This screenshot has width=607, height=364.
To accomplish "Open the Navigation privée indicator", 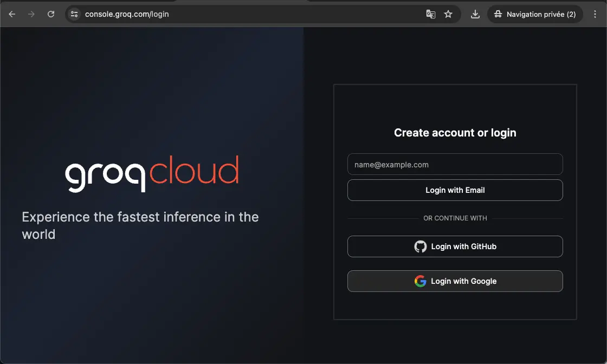I will tap(535, 15).
